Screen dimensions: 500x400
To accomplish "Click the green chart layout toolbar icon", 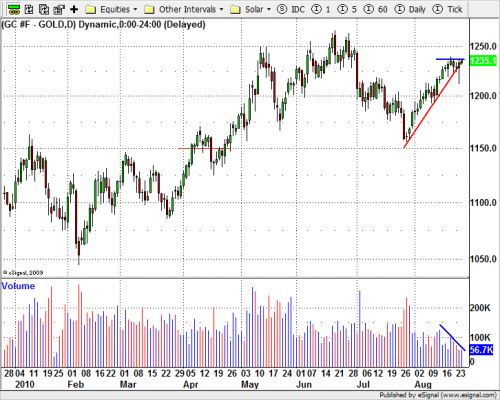I will [14, 9].
